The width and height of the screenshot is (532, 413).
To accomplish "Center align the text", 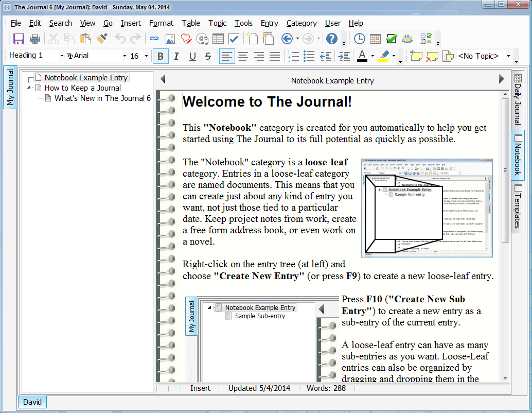I will 243,56.
